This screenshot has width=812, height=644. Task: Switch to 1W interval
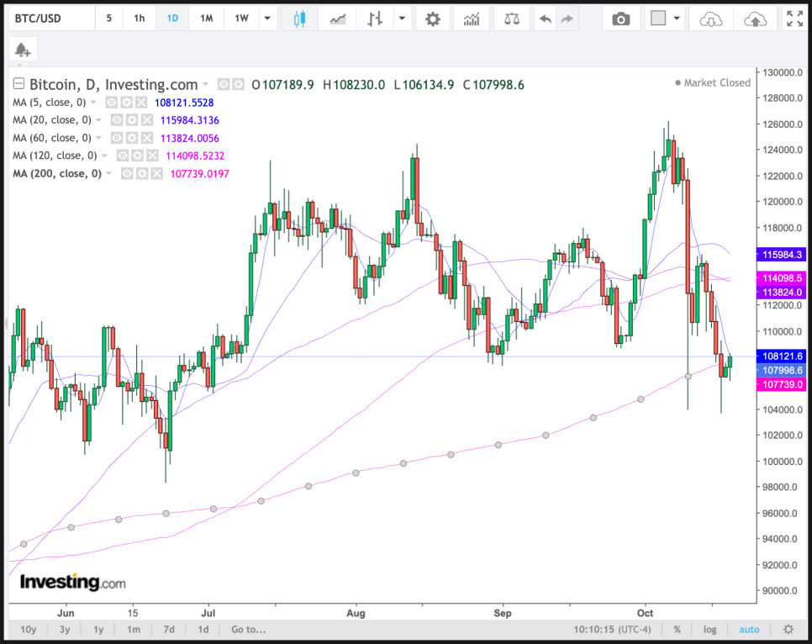(x=241, y=18)
